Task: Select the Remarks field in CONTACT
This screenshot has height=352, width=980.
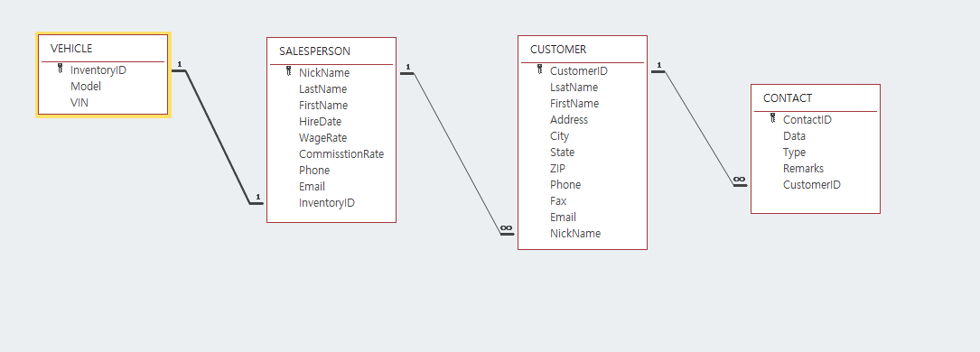Action: click(x=803, y=169)
